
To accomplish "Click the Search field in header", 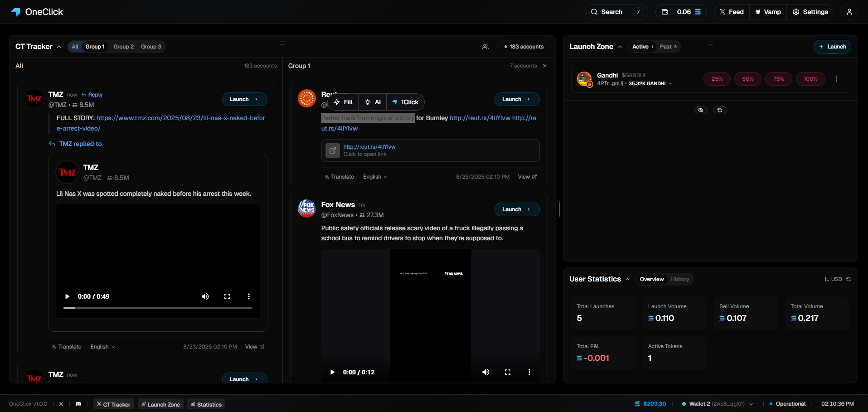I will coord(616,12).
